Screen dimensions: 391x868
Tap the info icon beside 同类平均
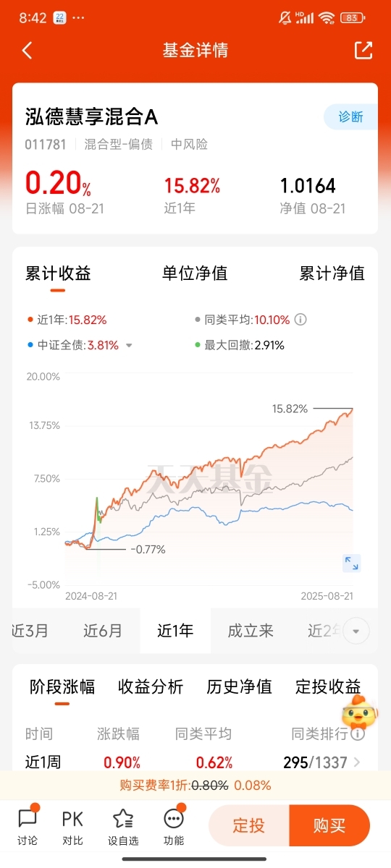point(300,319)
